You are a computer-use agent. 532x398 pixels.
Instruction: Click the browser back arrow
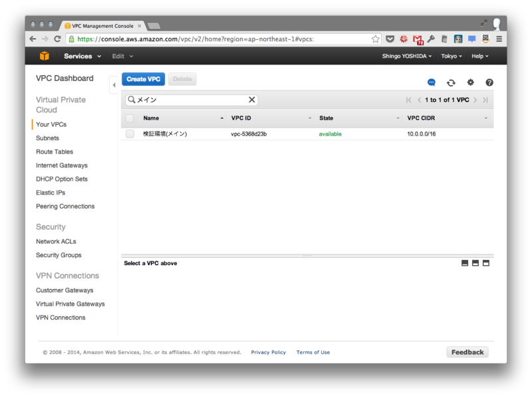coord(33,39)
